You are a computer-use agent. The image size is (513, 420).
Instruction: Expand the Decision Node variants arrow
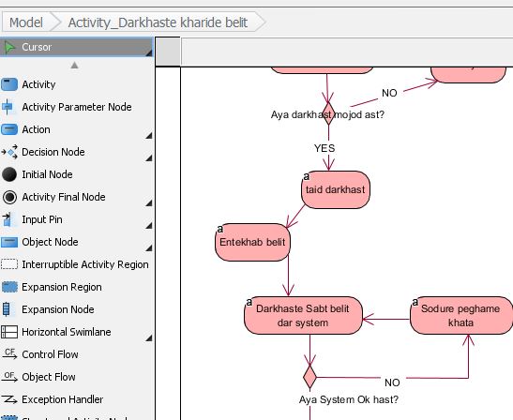pos(149,158)
